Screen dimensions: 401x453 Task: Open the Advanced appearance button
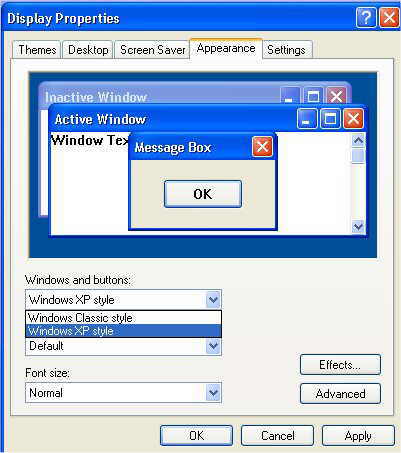(x=340, y=394)
